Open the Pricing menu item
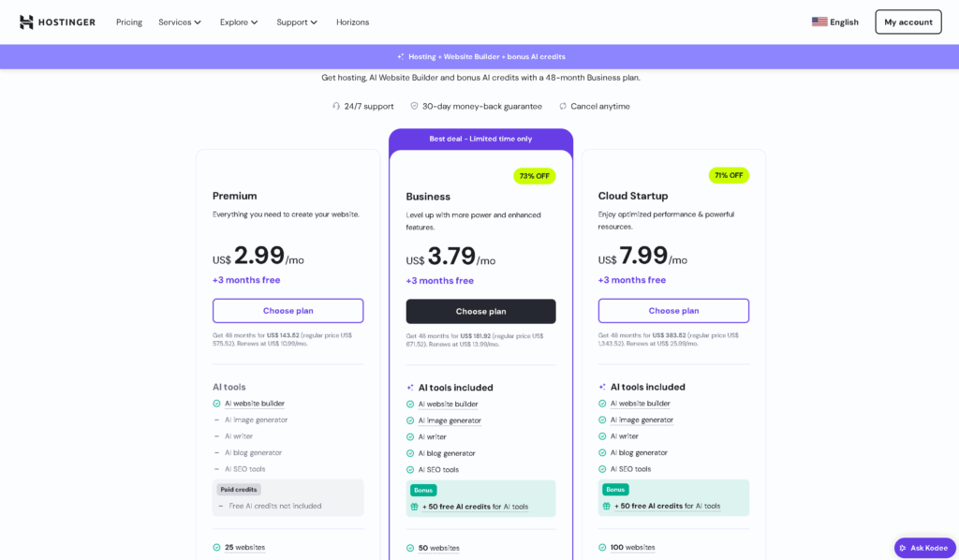 pyautogui.click(x=129, y=22)
